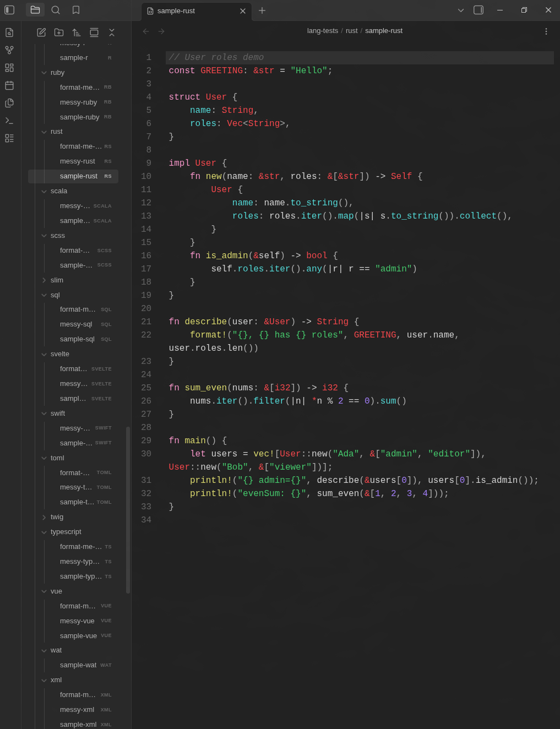
Task: Navigate back in history
Action: click(x=146, y=31)
